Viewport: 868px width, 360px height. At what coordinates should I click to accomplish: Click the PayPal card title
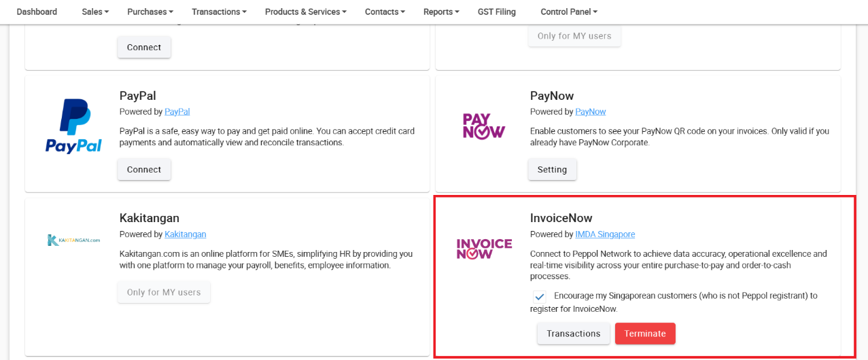[x=138, y=96]
